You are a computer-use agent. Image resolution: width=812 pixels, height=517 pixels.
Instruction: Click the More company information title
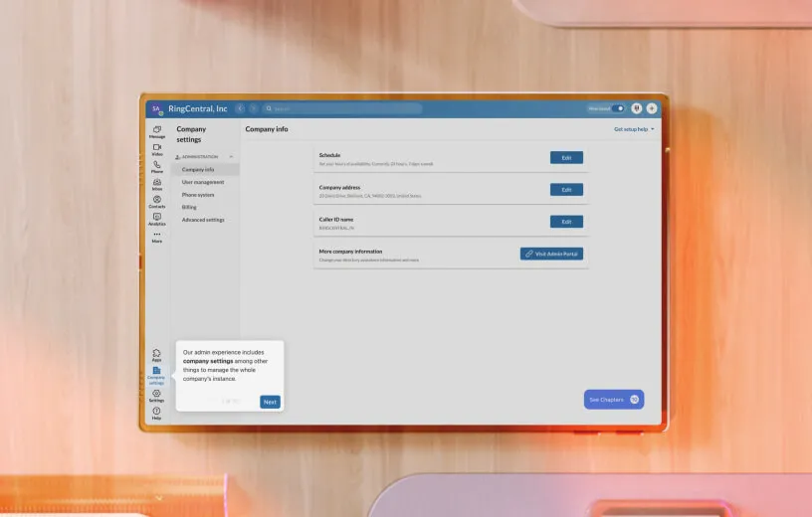click(350, 251)
